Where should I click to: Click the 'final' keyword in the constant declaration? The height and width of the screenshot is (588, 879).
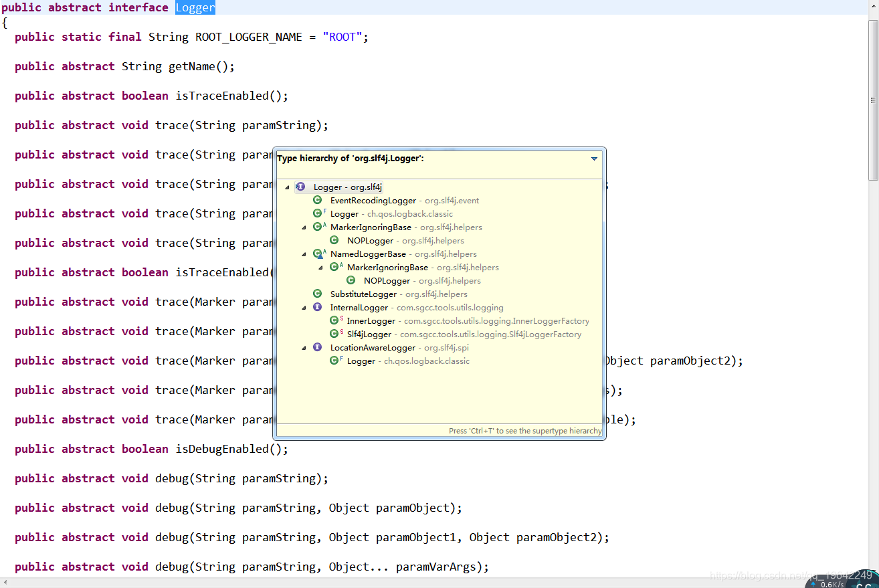coord(125,37)
